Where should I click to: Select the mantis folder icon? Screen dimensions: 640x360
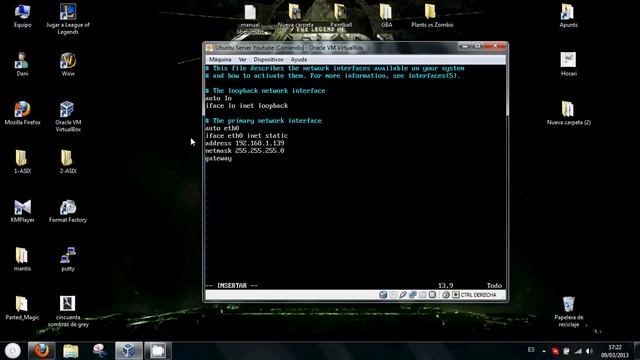point(22,260)
